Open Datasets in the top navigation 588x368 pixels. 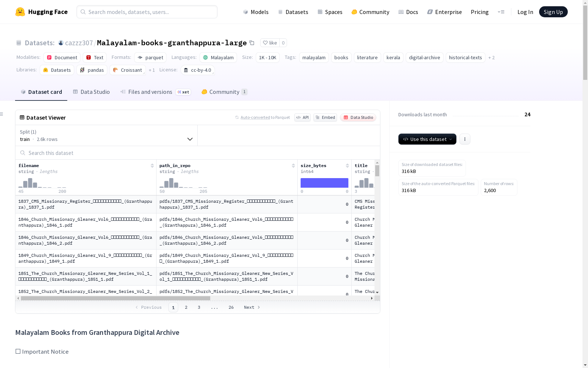tap(293, 12)
